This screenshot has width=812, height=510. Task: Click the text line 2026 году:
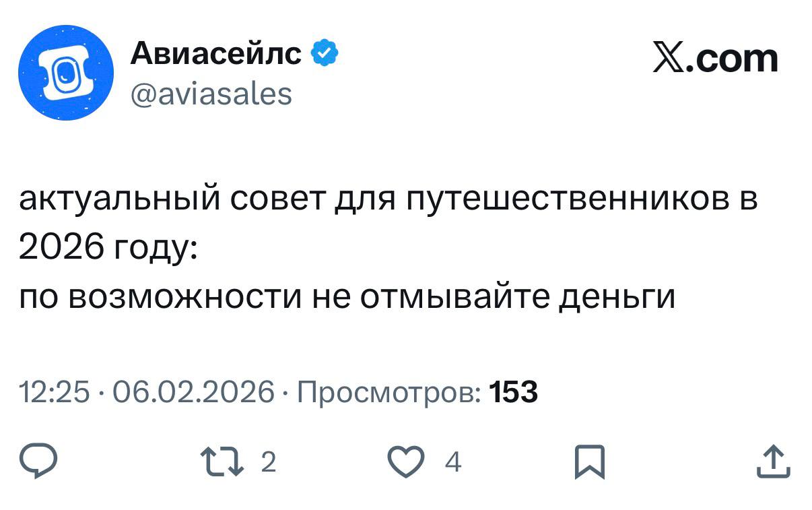point(106,249)
